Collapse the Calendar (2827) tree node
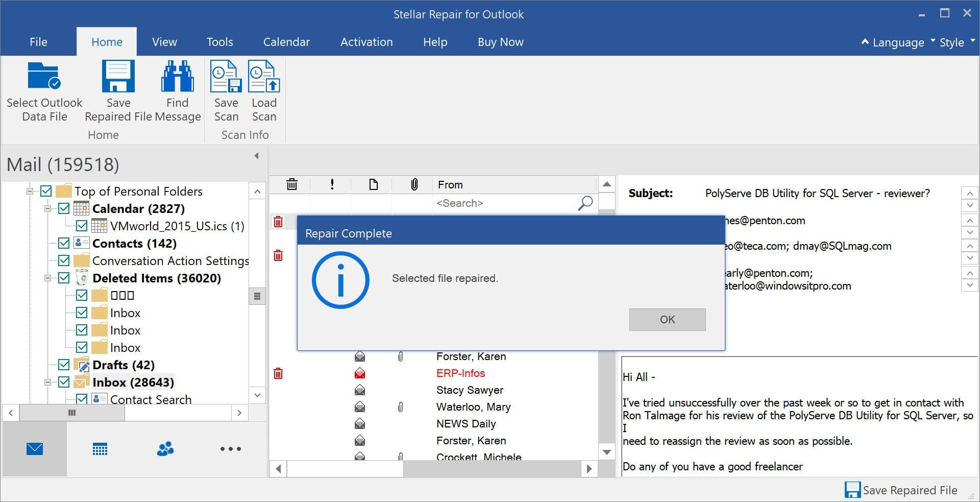The height and width of the screenshot is (502, 980). click(x=47, y=209)
